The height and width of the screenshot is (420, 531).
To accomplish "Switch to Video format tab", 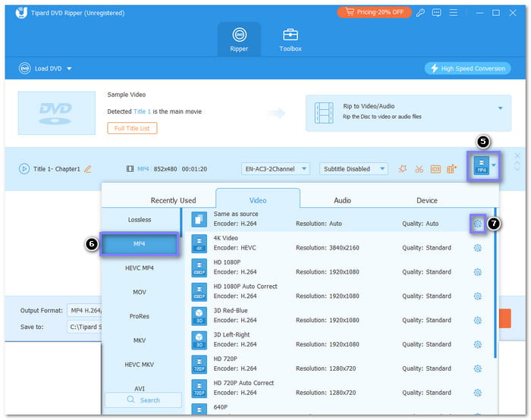I will tap(258, 200).
